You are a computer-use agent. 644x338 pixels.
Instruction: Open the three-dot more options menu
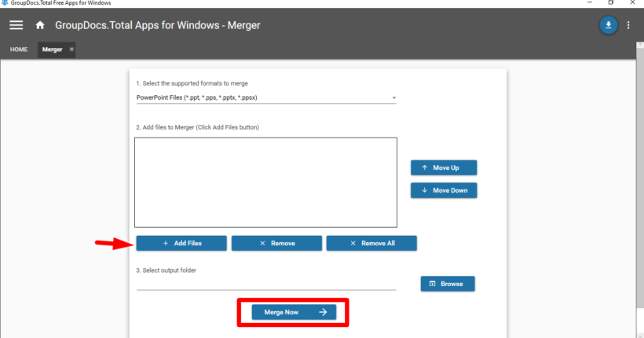628,25
